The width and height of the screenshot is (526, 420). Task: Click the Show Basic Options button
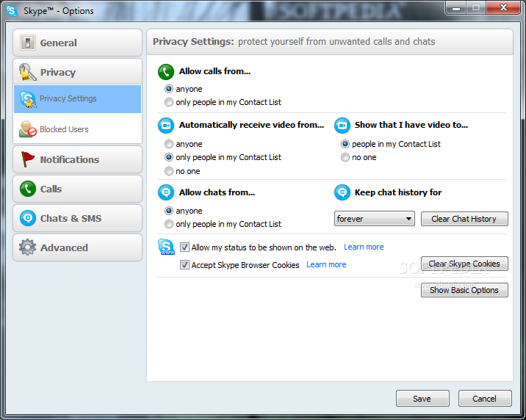(464, 290)
